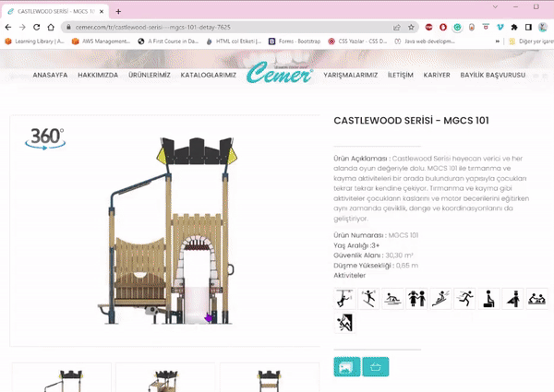
Task: Open Learning Library bookmark
Action: click(x=34, y=42)
